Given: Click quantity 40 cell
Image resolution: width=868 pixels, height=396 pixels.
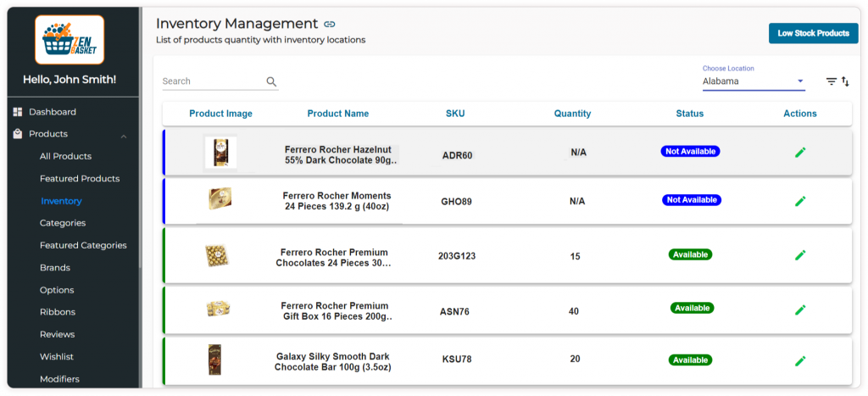Looking at the screenshot, I should pyautogui.click(x=574, y=311).
